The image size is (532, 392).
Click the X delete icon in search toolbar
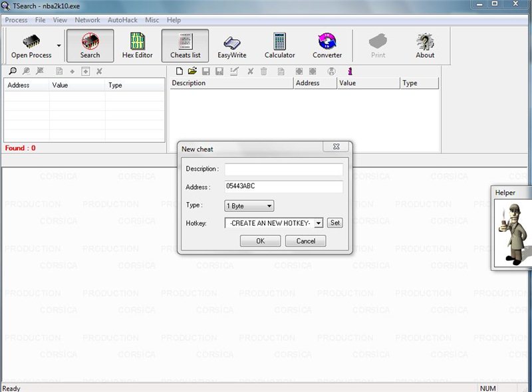(x=99, y=71)
